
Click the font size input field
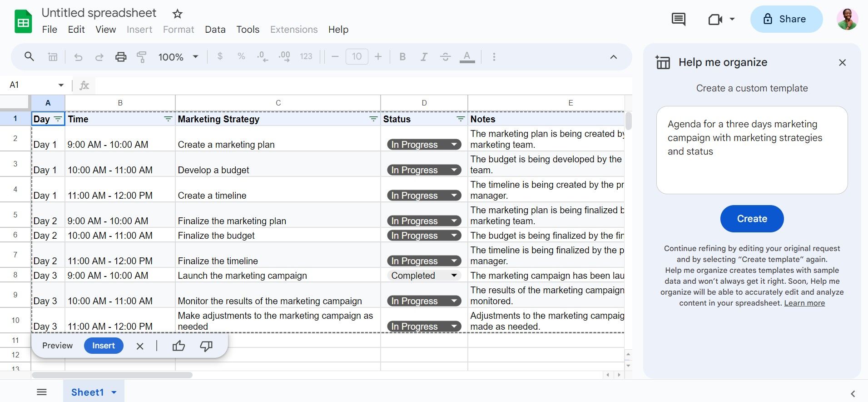pos(357,57)
